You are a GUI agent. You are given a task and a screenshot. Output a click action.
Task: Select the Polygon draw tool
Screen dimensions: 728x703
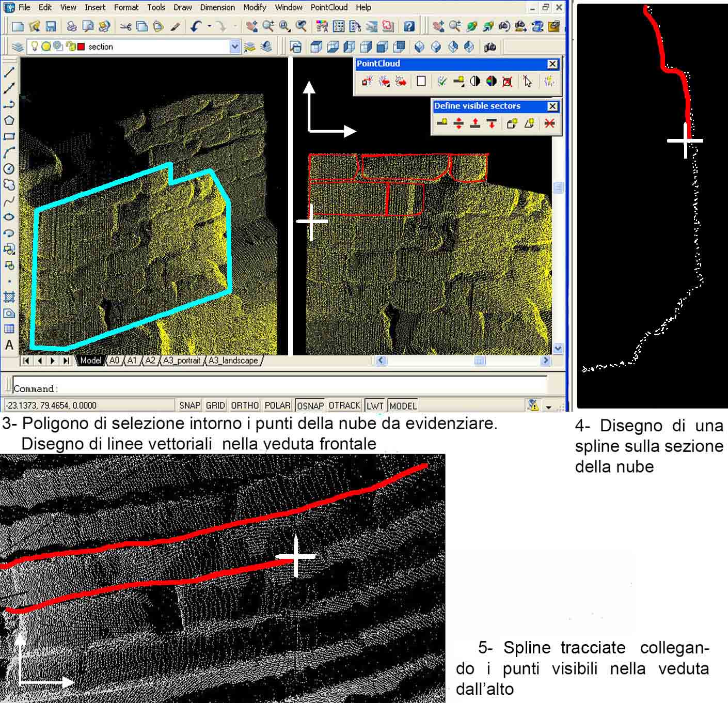click(9, 120)
